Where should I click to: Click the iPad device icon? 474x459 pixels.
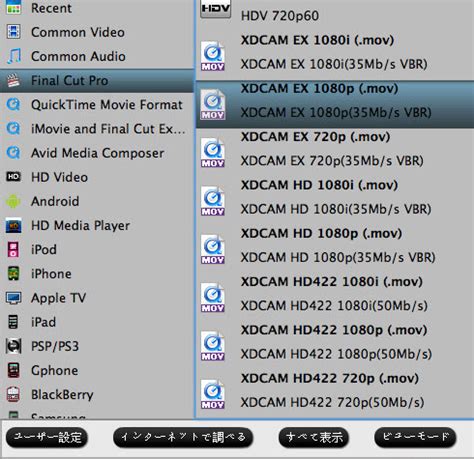pos(13,322)
